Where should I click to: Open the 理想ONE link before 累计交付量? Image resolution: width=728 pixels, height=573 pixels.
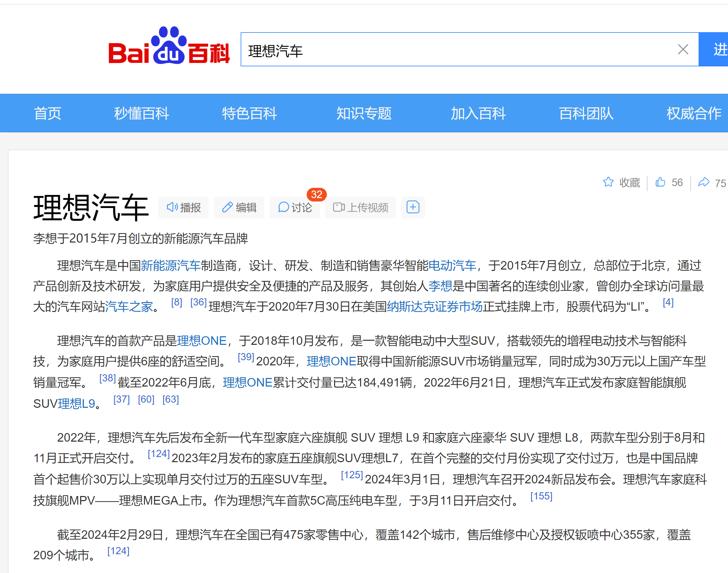pos(247,382)
